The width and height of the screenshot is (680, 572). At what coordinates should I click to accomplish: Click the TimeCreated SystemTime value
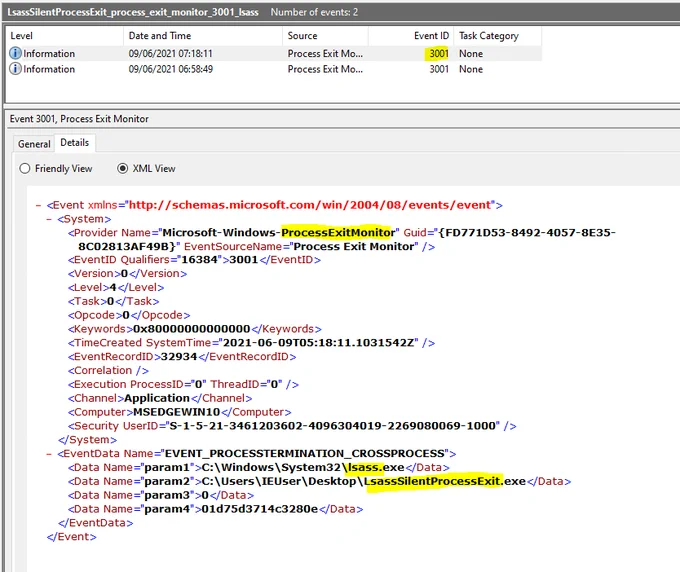319,343
